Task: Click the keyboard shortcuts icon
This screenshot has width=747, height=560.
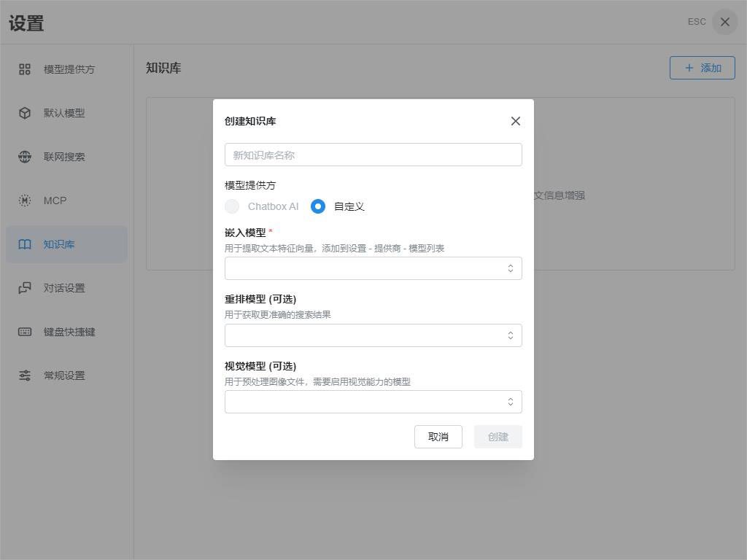Action: click(24, 332)
